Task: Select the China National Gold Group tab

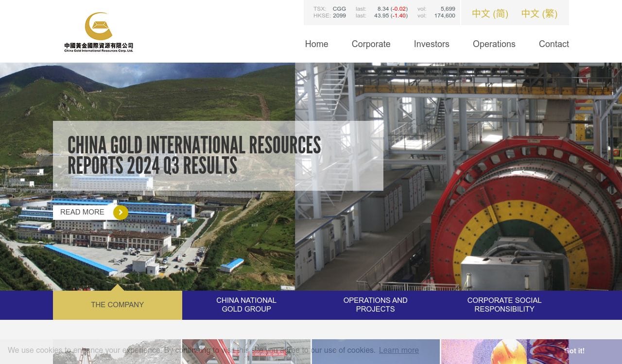Action: point(246,305)
